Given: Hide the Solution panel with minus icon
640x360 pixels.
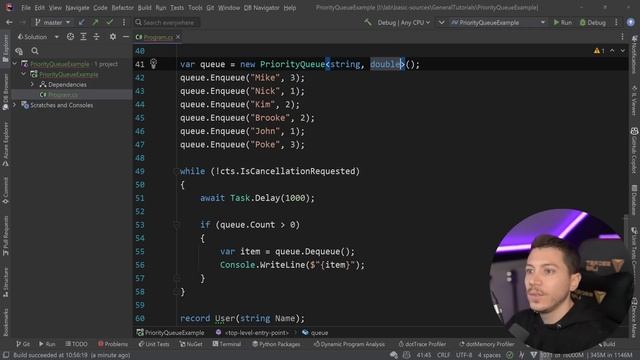Looking at the screenshot, I should 126,37.
